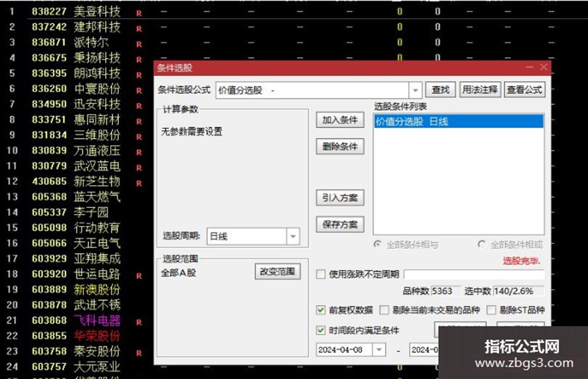Viewport: 588px width, 379px height.
Task: Select stock 830779 武汉蓝电
Action: pyautogui.click(x=76, y=166)
